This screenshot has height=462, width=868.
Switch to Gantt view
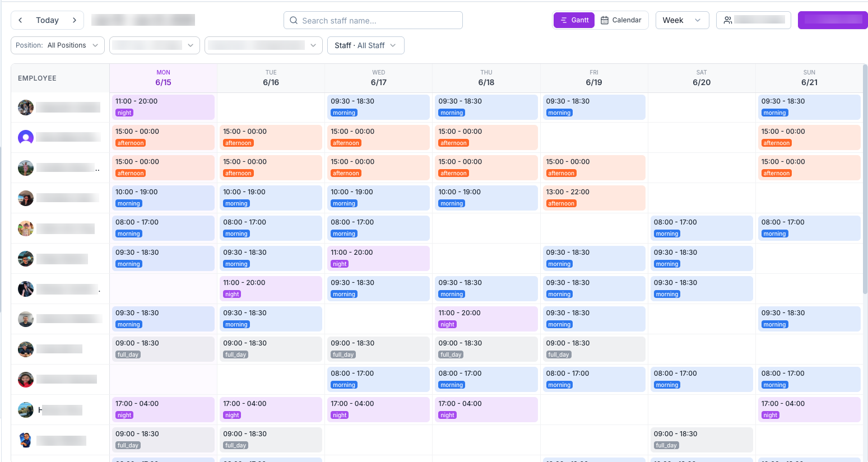click(x=574, y=20)
